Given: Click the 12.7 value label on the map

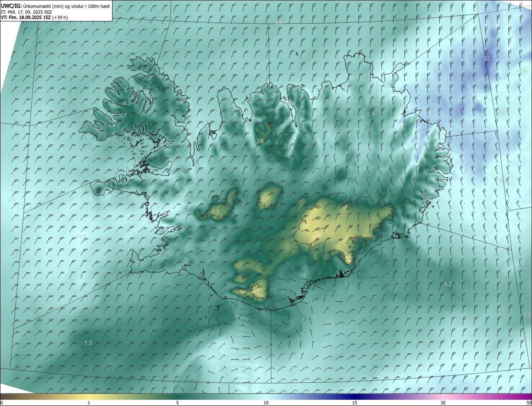Looking at the screenshot, I should click(x=489, y=59).
